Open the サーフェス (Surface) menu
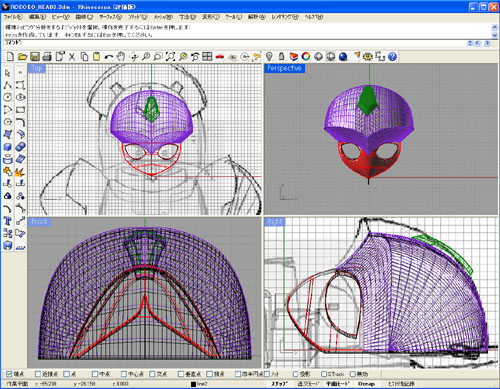The height and width of the screenshot is (389, 500). tap(111, 17)
